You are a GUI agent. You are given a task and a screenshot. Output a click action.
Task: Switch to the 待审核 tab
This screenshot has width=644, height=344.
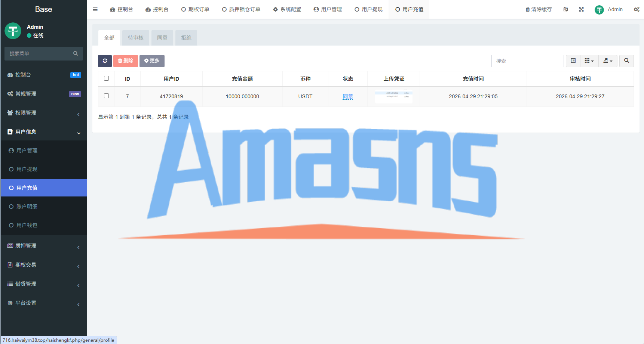click(x=136, y=38)
